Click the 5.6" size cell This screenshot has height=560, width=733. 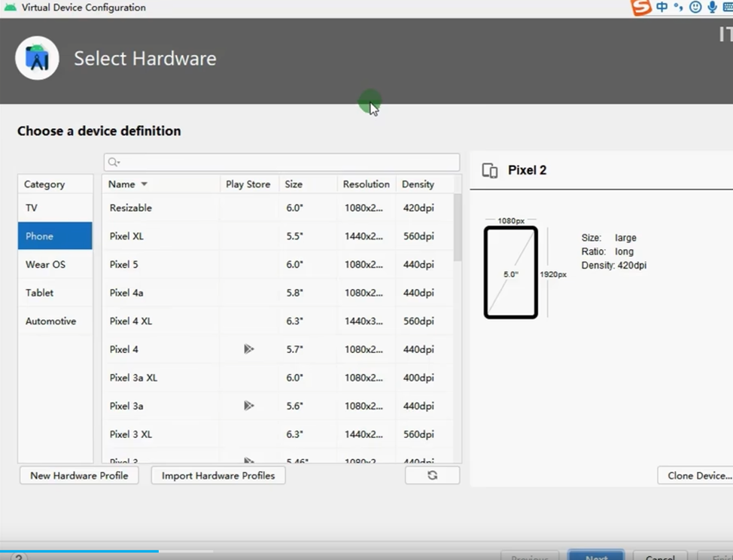(x=294, y=406)
